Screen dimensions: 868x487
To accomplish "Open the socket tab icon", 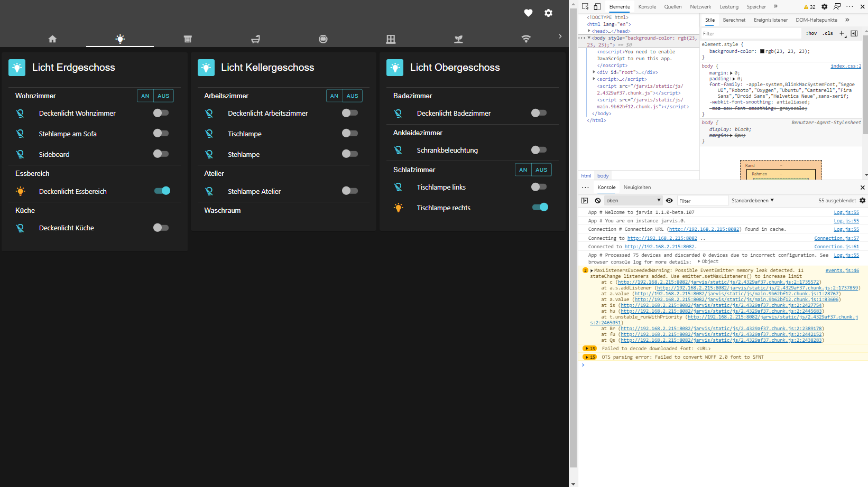I will [323, 39].
